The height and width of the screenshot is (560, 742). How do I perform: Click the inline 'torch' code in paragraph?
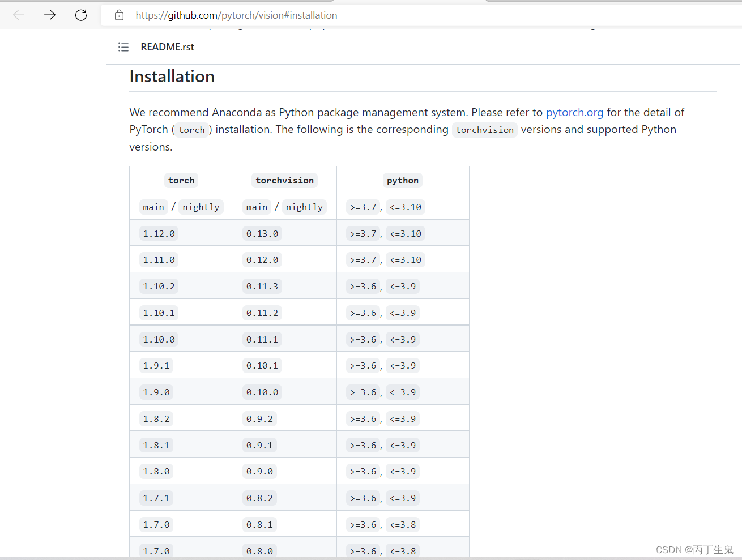(191, 130)
